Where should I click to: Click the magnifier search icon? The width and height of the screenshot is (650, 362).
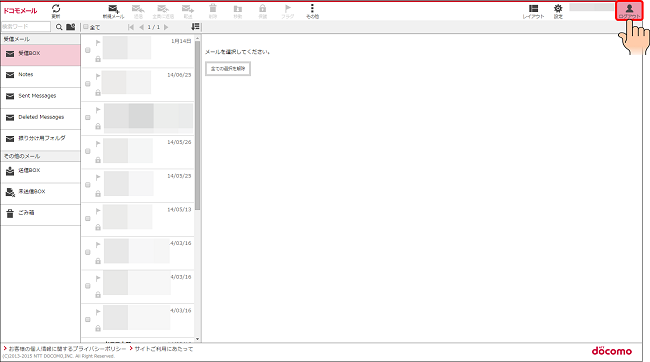pos(59,27)
